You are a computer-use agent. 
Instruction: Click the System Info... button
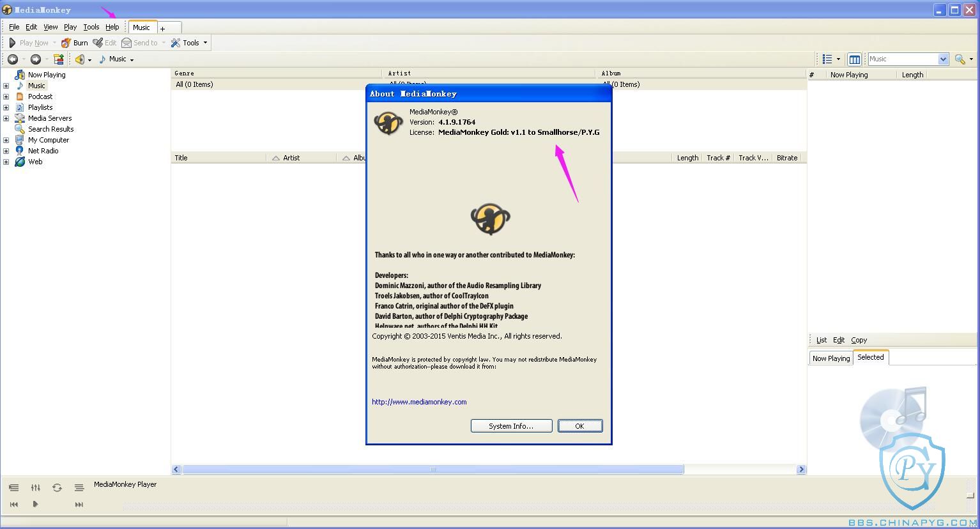coord(511,426)
